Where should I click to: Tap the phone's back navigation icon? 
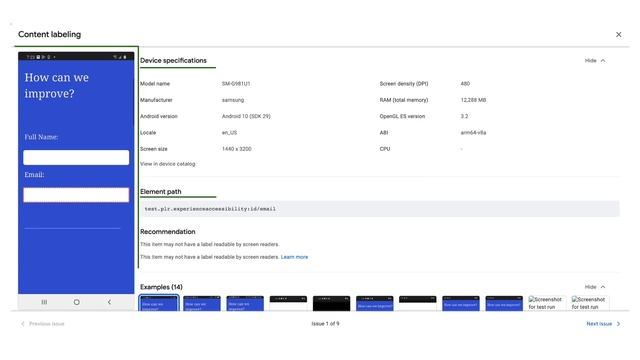pos(109,302)
